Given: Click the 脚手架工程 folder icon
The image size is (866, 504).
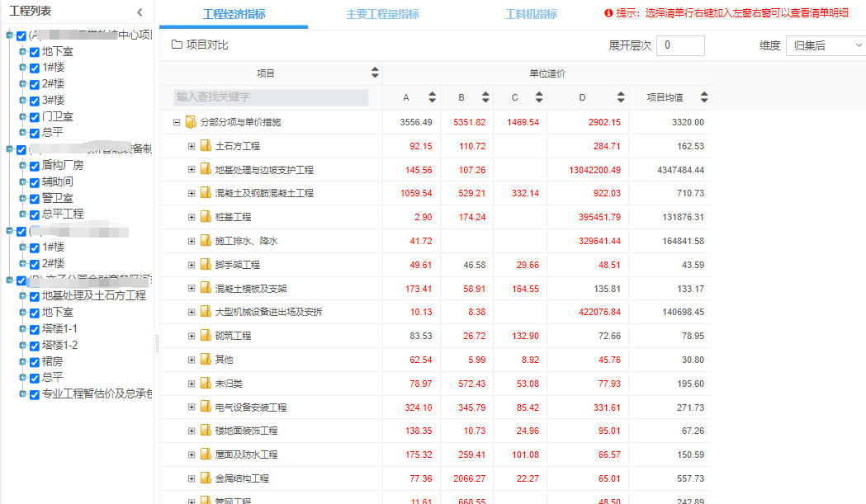Looking at the screenshot, I should tap(206, 265).
